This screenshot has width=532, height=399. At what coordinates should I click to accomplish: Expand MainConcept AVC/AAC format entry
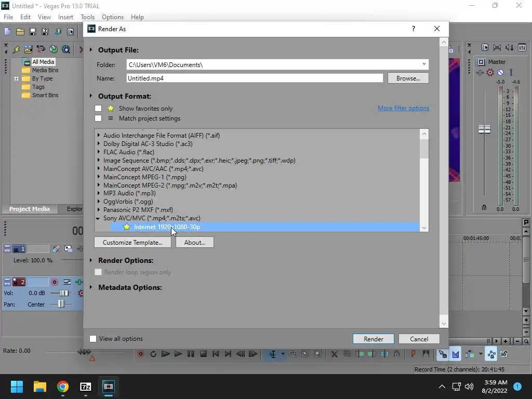pyautogui.click(x=98, y=169)
